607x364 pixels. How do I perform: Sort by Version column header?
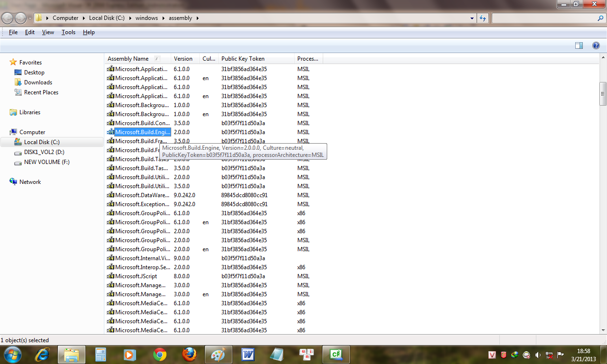click(x=185, y=59)
